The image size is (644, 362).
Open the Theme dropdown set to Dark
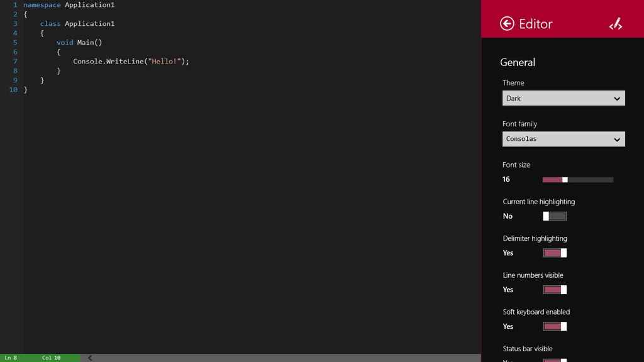pyautogui.click(x=563, y=98)
